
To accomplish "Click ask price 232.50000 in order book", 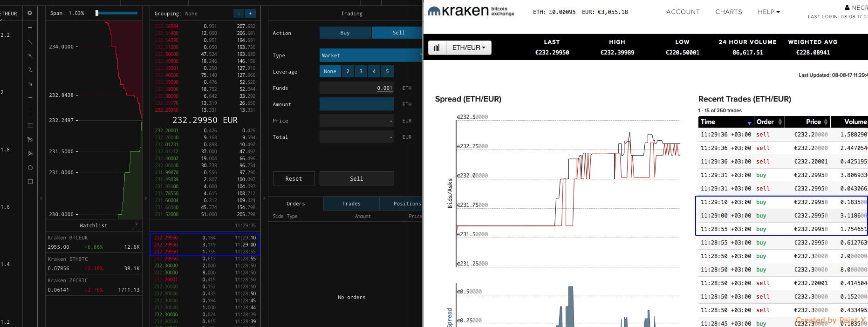I will pyautogui.click(x=166, y=54).
